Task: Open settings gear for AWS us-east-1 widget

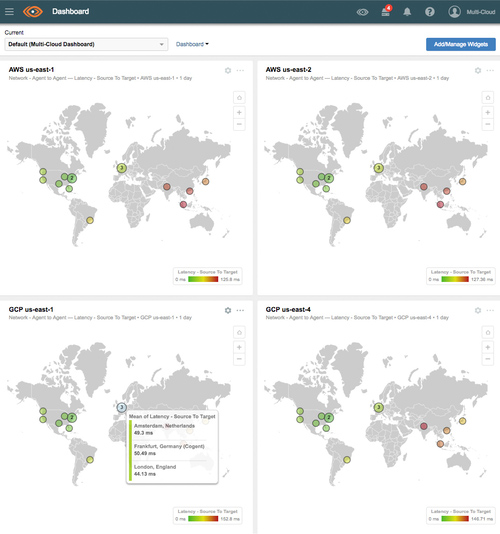Action: (x=228, y=70)
